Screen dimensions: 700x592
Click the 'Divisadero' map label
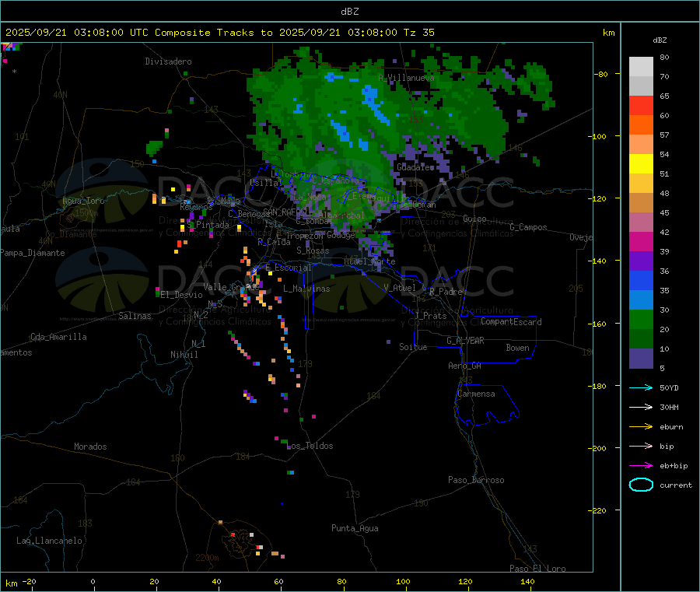point(168,61)
